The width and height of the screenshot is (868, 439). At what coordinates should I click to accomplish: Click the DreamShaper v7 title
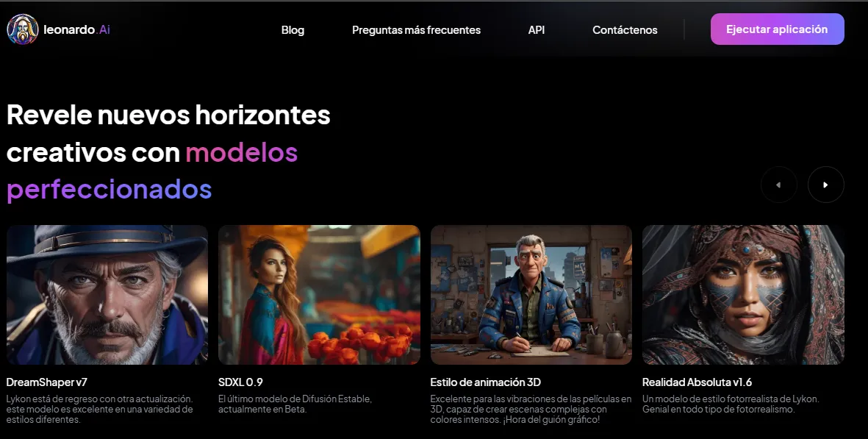coord(46,382)
